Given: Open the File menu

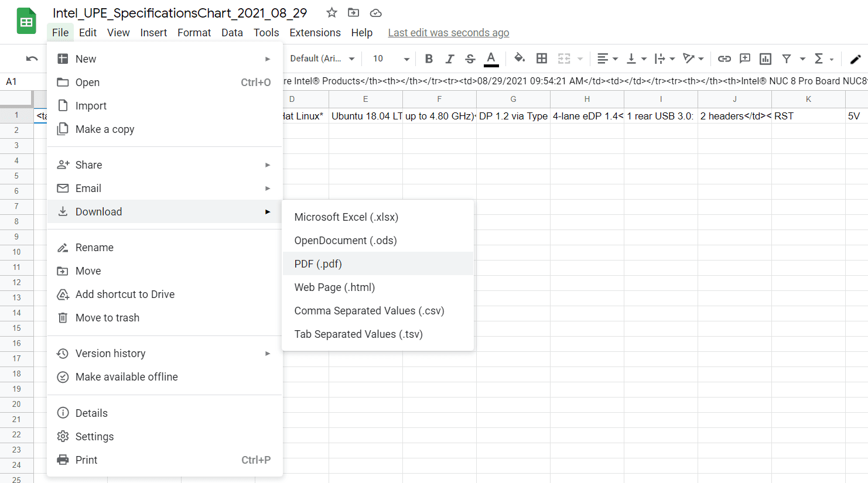Looking at the screenshot, I should [x=60, y=33].
